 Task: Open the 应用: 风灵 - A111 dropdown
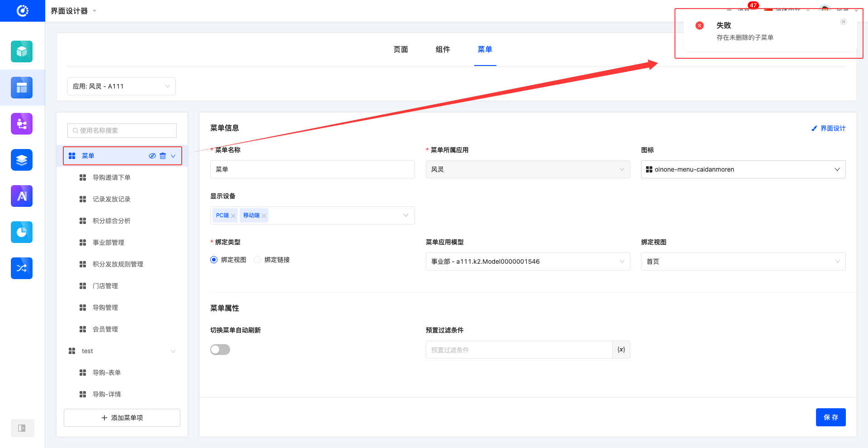pos(121,86)
